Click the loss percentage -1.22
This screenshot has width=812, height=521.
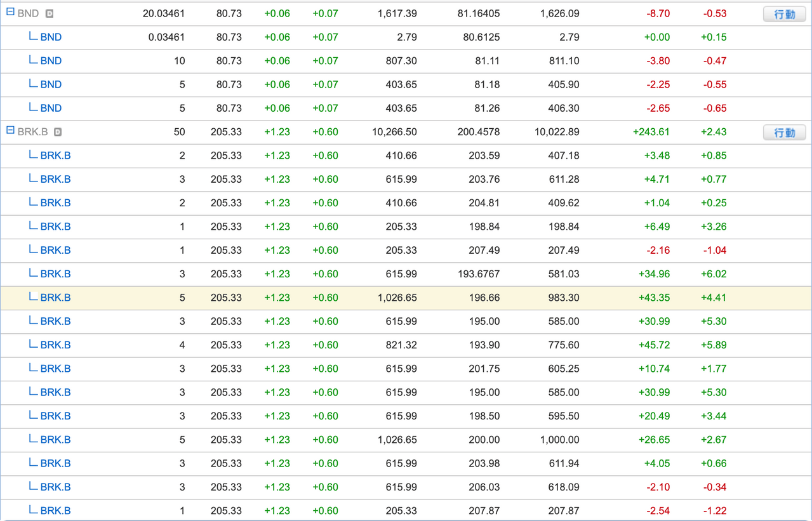(x=714, y=511)
